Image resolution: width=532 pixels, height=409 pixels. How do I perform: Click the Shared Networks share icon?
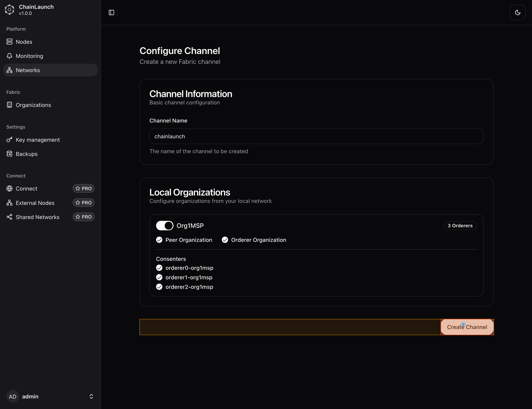tap(10, 217)
